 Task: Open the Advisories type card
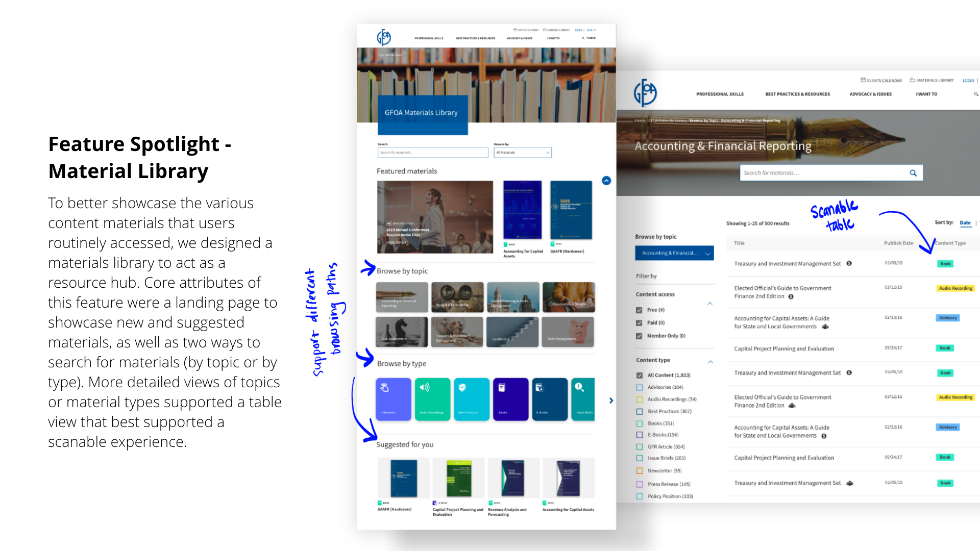pyautogui.click(x=394, y=399)
